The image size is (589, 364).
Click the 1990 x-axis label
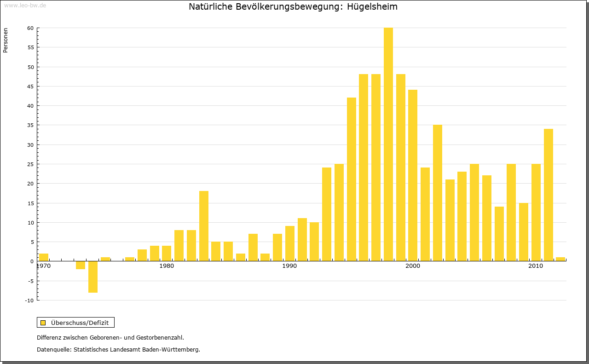tap(289, 266)
